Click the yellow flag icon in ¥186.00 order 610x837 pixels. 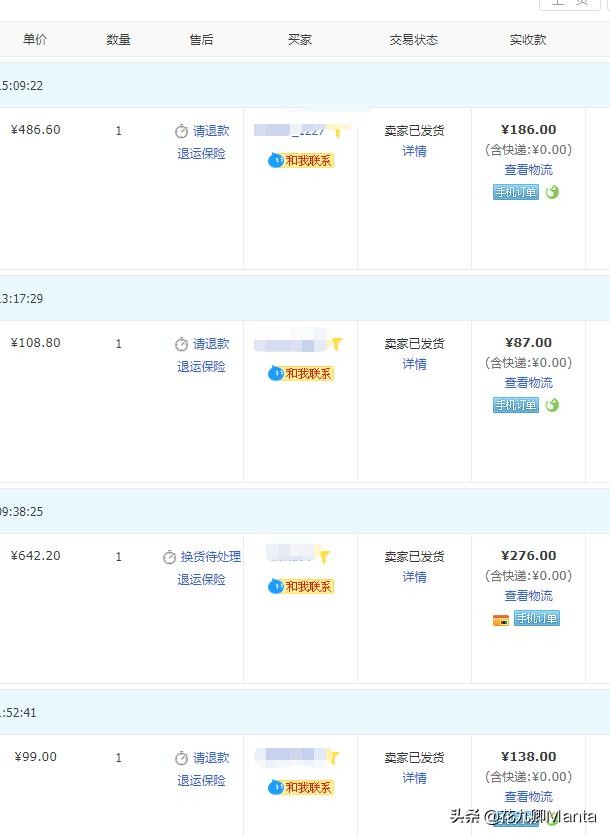[337, 131]
